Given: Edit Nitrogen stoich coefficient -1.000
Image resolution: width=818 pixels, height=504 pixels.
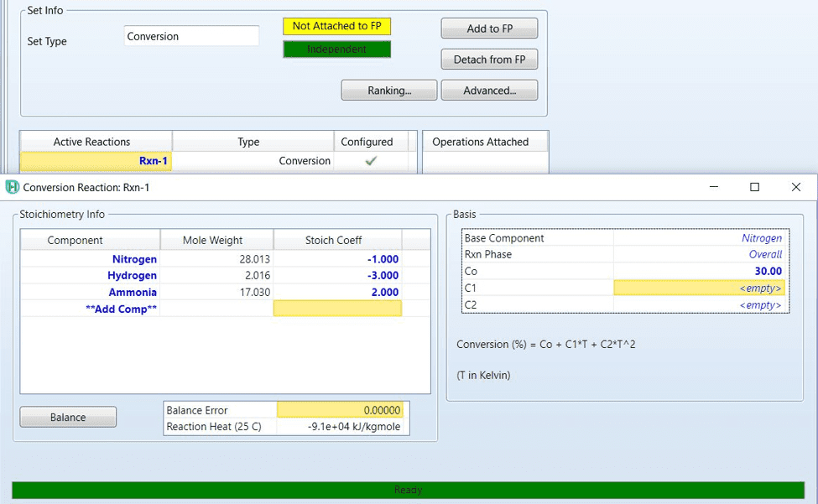Looking at the screenshot, I should point(337,259).
